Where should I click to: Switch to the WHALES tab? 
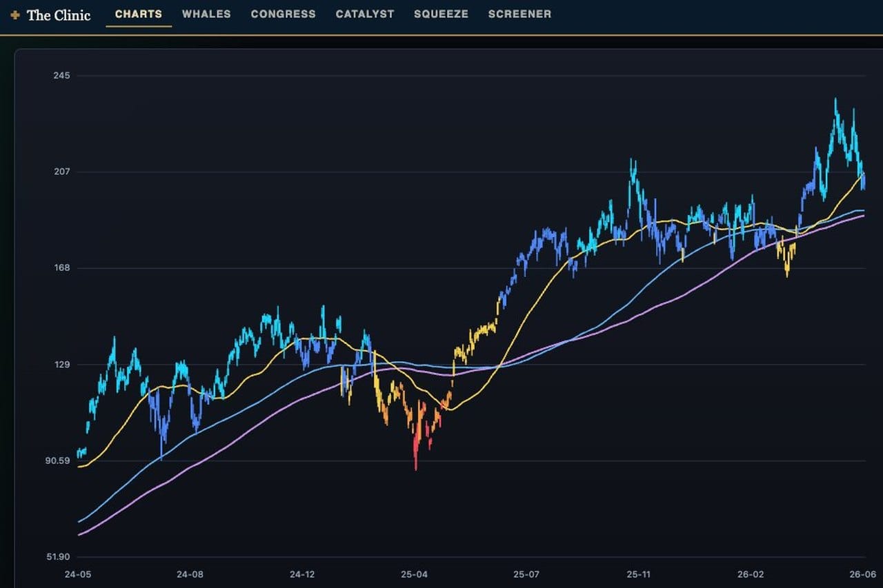tap(206, 14)
